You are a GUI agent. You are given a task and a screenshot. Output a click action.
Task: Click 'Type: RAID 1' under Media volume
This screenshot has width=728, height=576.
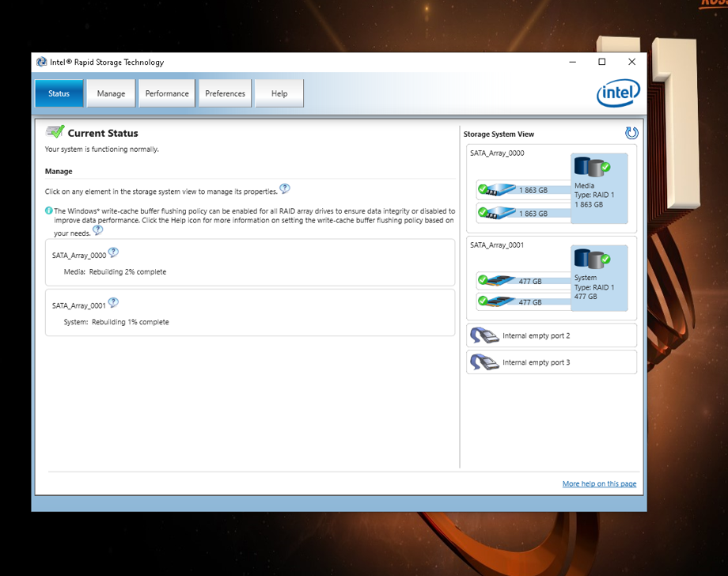click(x=594, y=195)
